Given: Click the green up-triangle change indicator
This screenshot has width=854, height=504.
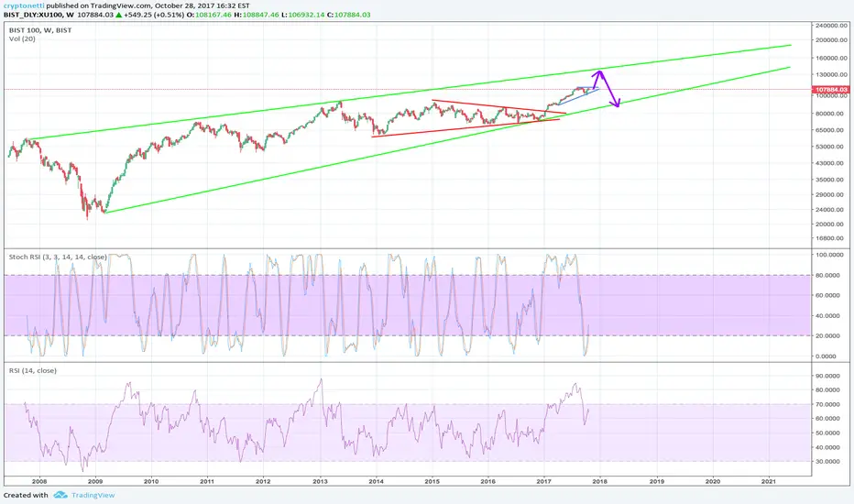Looking at the screenshot, I should pos(119,15).
